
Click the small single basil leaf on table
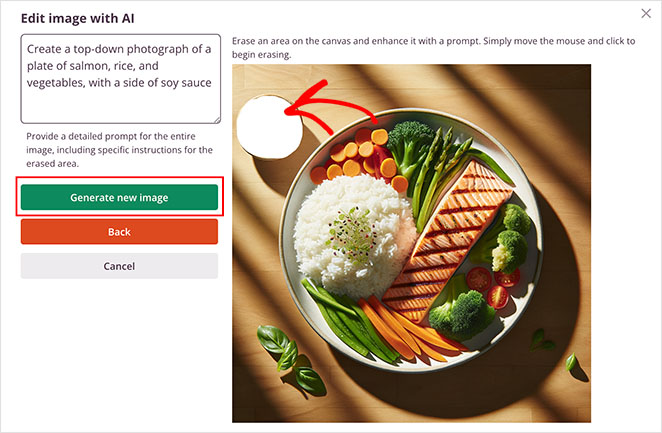tap(571, 361)
